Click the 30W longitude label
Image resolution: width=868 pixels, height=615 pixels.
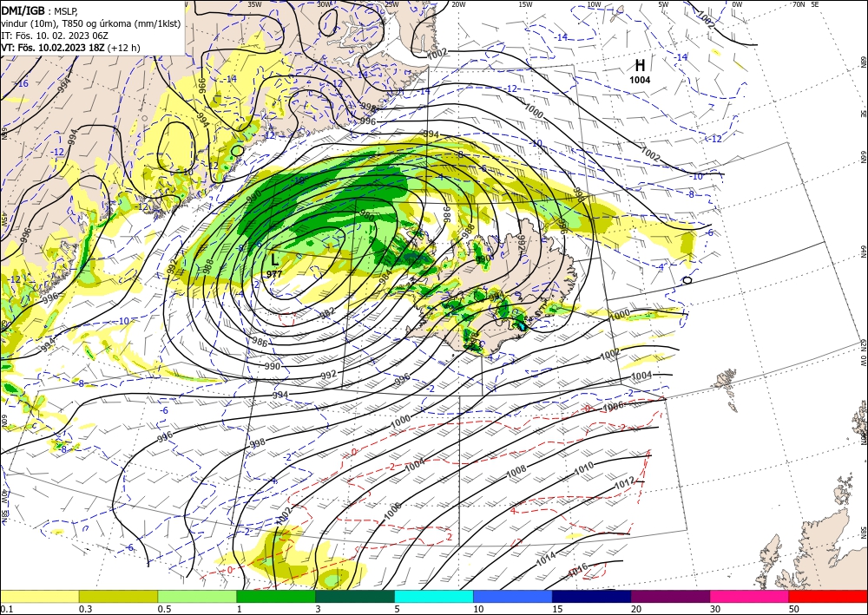(x=325, y=4)
